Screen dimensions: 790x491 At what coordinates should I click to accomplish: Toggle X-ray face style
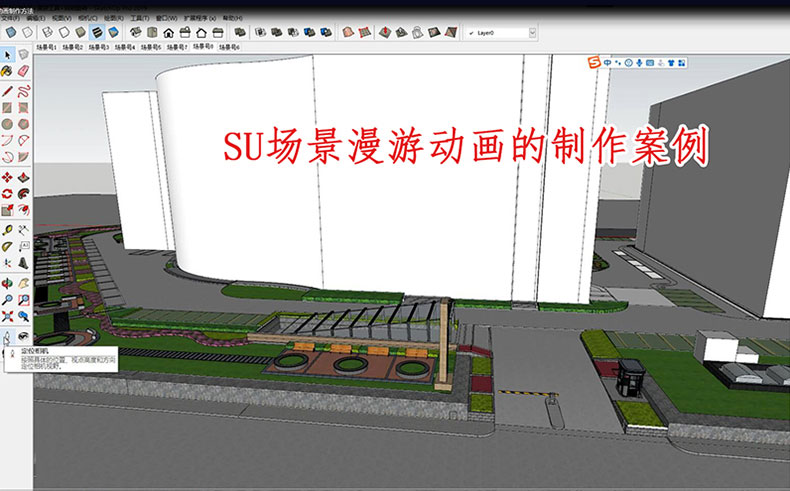(9, 33)
